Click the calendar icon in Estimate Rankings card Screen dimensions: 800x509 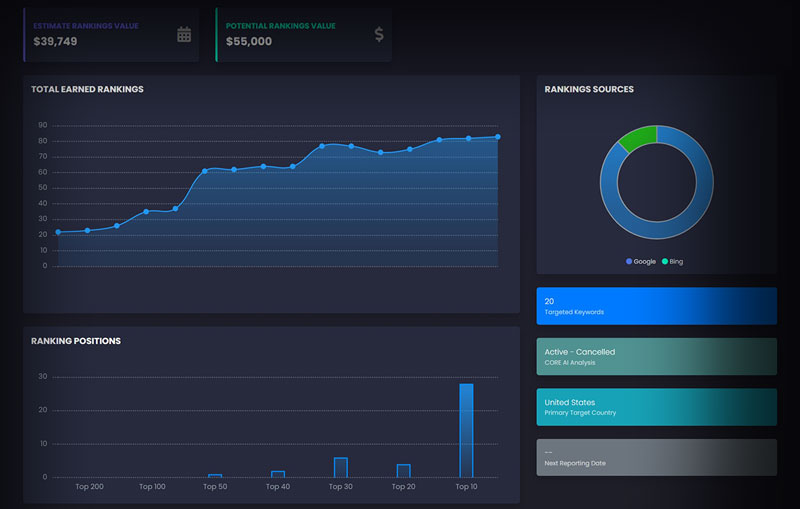point(184,35)
